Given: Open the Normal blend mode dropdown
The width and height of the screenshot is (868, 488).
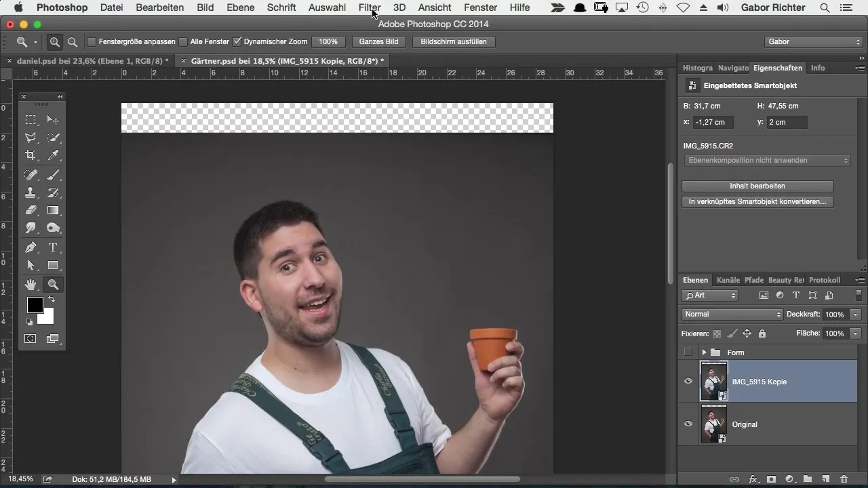Looking at the screenshot, I should point(732,314).
